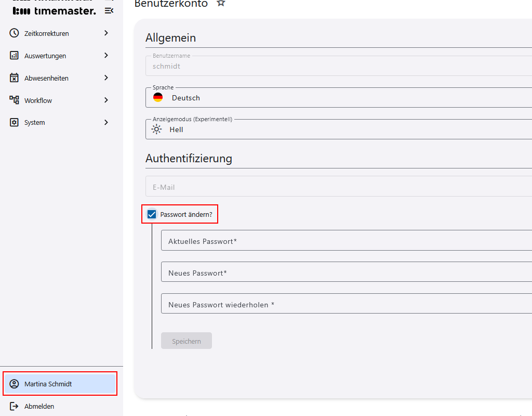Click the sun icon beside Hell

(x=156, y=129)
